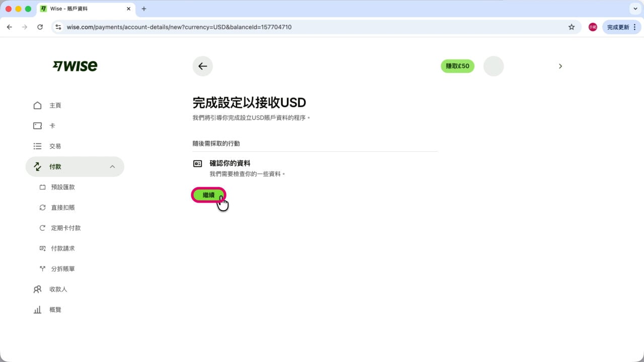Open the tab search dropdown arrow

[x=634, y=9]
